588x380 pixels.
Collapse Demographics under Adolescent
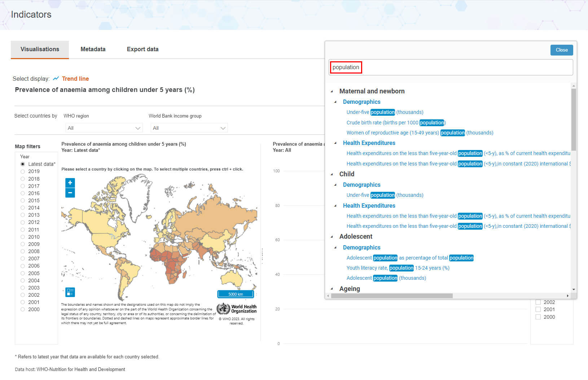click(335, 248)
